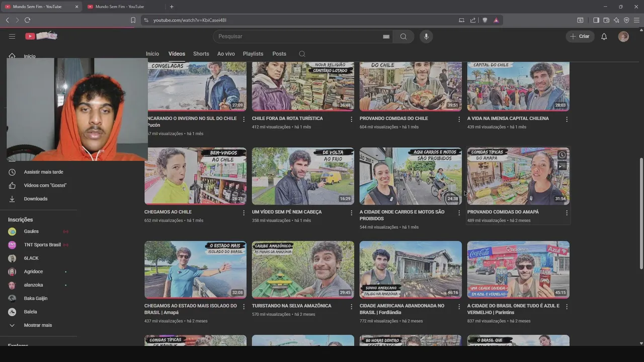Open the account avatar menu
This screenshot has height=362, width=644.
point(623,36)
